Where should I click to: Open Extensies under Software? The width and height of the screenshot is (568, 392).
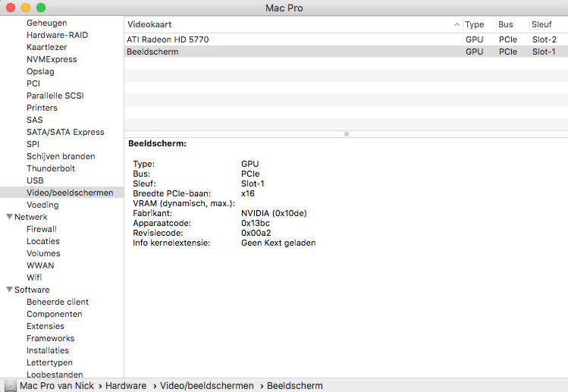coord(46,327)
